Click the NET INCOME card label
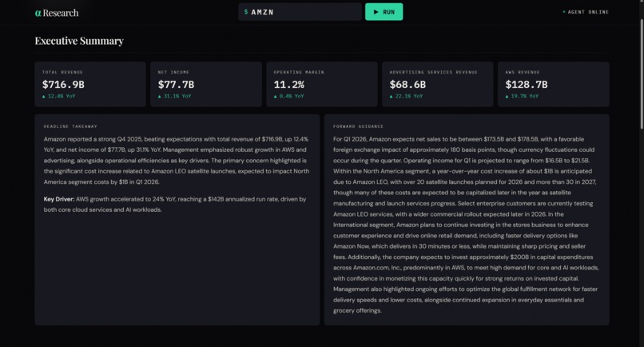Screen dimensions: 644x347 pyautogui.click(x=173, y=73)
